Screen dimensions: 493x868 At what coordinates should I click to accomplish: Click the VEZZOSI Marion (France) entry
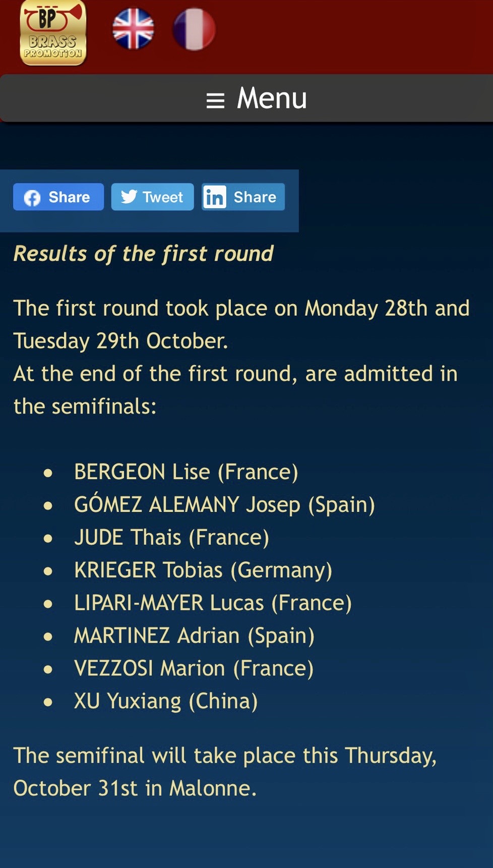194,669
